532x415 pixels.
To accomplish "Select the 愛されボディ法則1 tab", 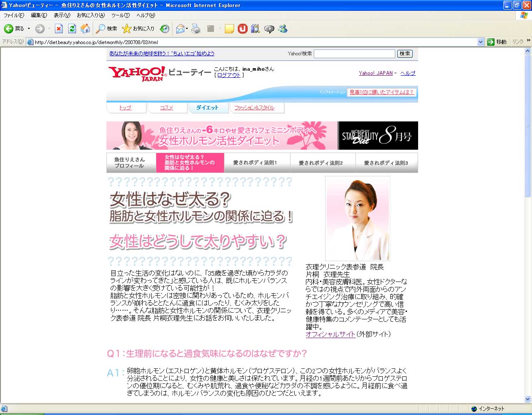I will click(255, 163).
